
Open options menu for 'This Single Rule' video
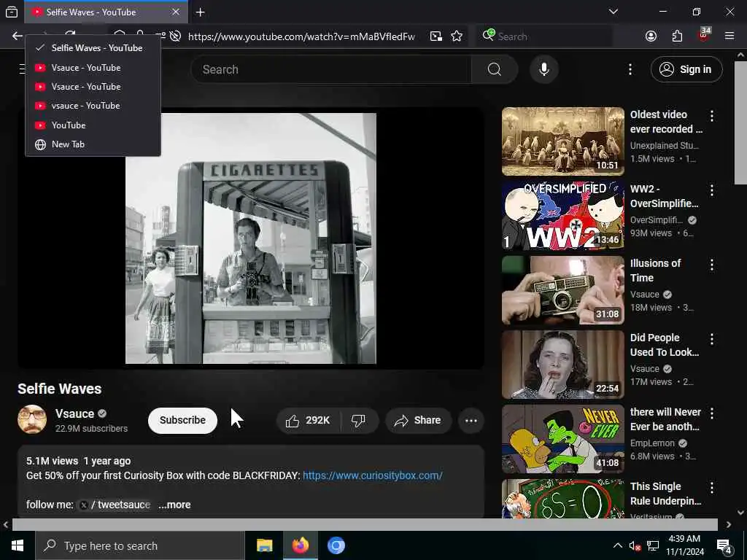tap(712, 488)
